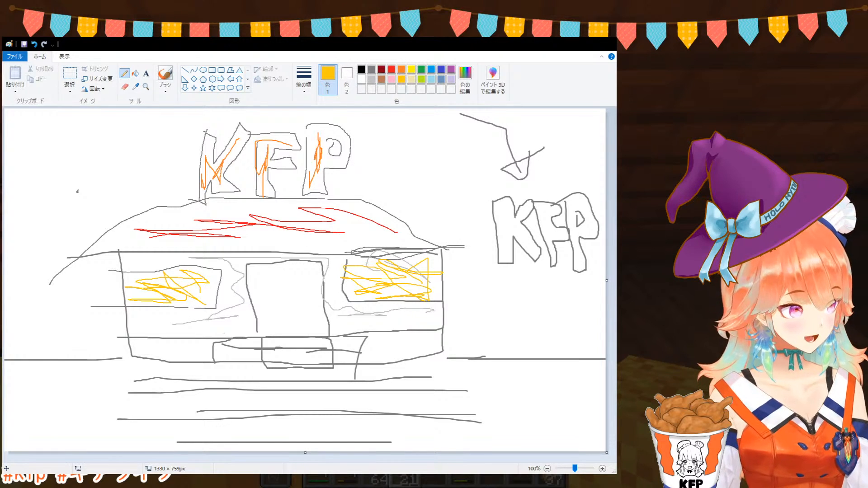Choose the five-point star shape
868x488 pixels.
tap(203, 88)
